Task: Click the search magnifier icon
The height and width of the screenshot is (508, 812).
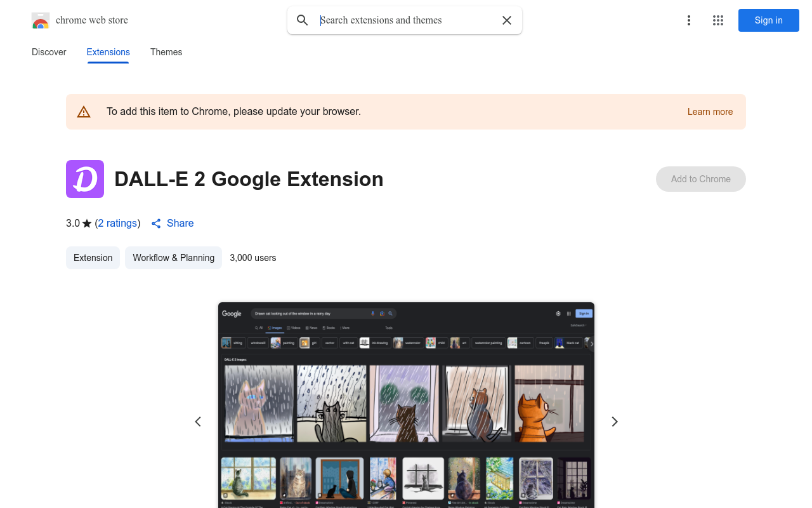Action: [x=303, y=20]
